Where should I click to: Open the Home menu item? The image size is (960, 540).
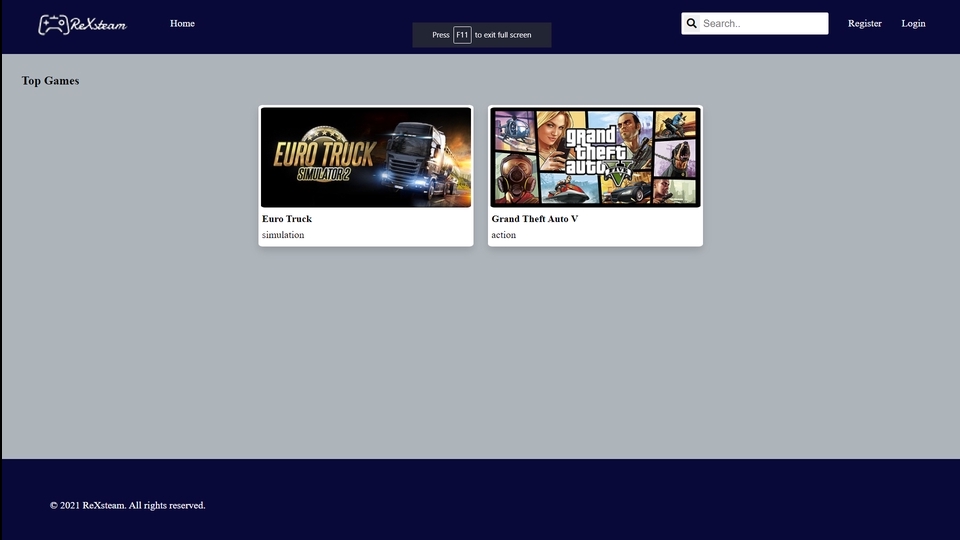[x=182, y=23]
